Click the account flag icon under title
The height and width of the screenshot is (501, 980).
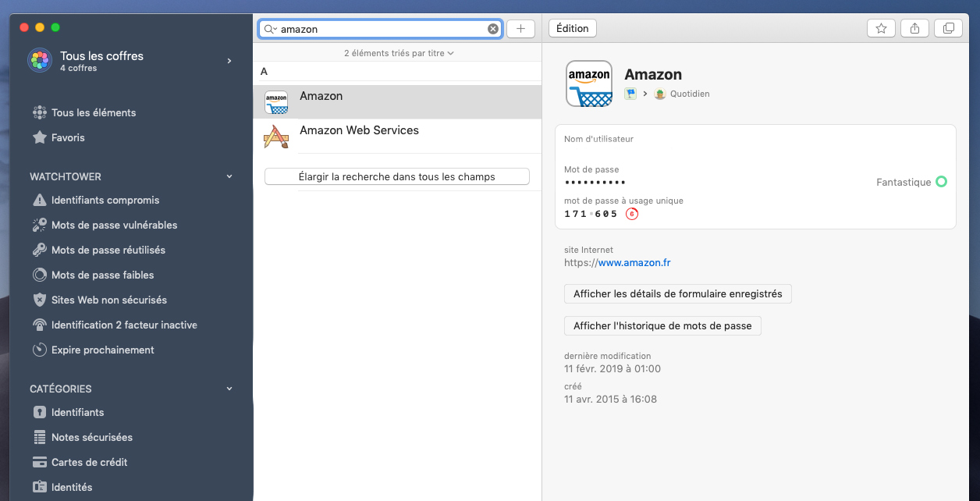point(630,94)
